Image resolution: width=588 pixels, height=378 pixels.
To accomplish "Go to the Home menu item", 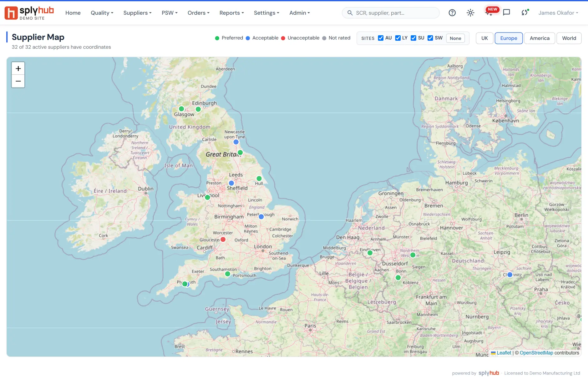I will pyautogui.click(x=73, y=13).
